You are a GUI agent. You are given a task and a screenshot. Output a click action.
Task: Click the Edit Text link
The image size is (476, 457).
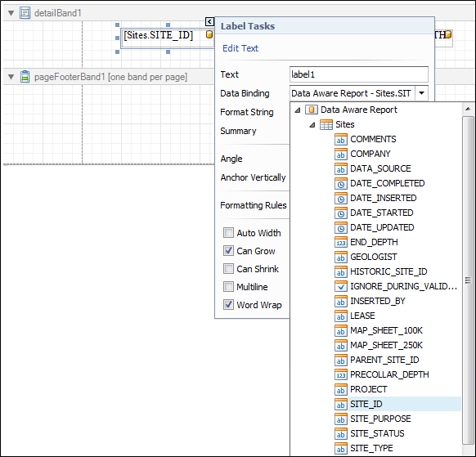click(240, 48)
